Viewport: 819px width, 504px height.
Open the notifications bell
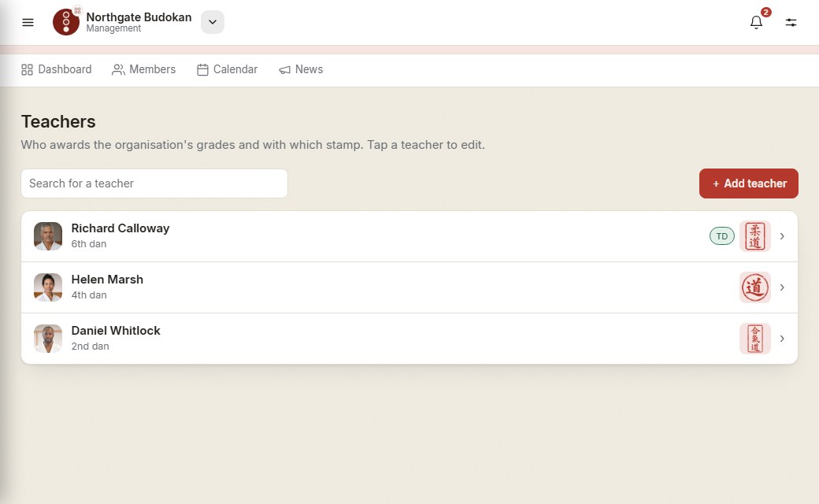(756, 23)
